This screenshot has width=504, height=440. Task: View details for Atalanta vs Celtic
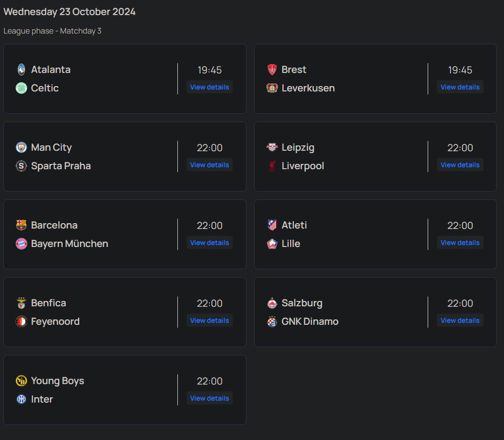[209, 87]
